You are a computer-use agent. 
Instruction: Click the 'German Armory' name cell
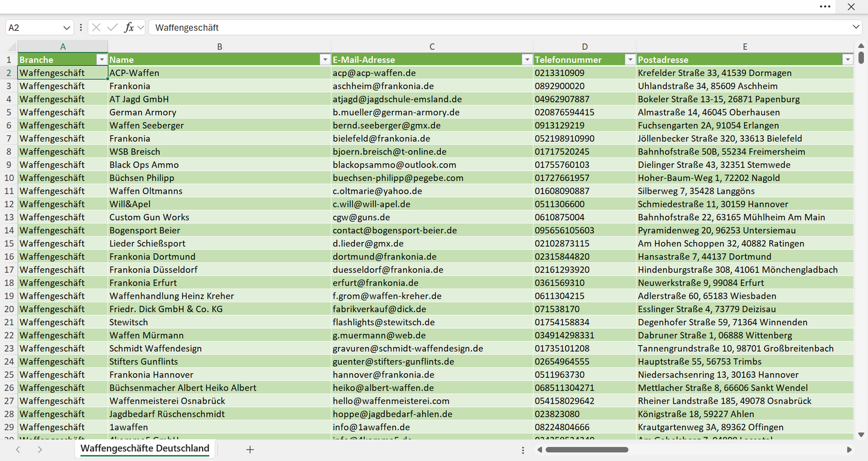(x=220, y=112)
